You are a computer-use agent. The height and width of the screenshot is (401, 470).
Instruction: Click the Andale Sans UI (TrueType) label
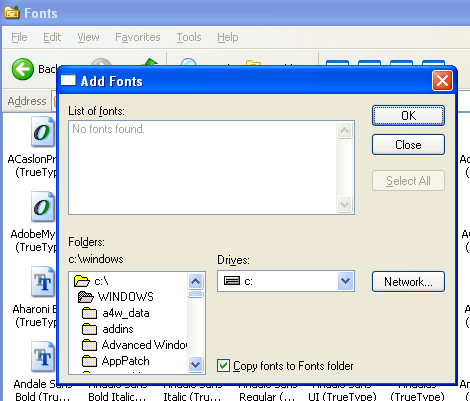tap(342, 392)
